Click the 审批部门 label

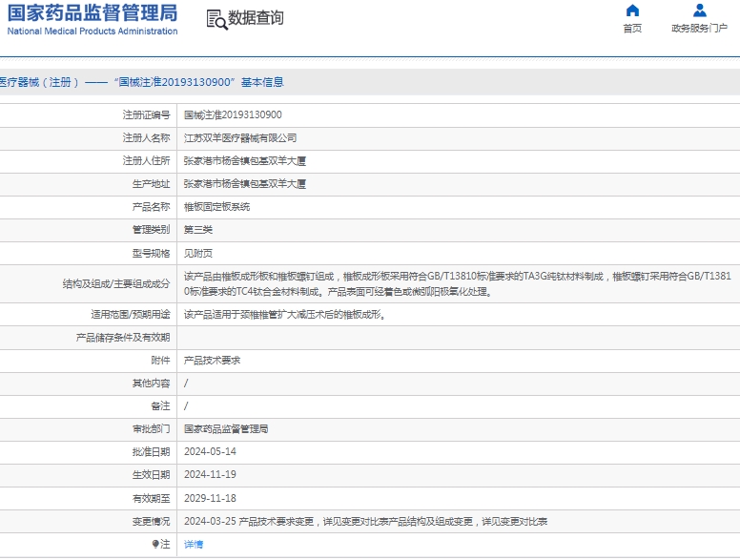tap(151, 428)
